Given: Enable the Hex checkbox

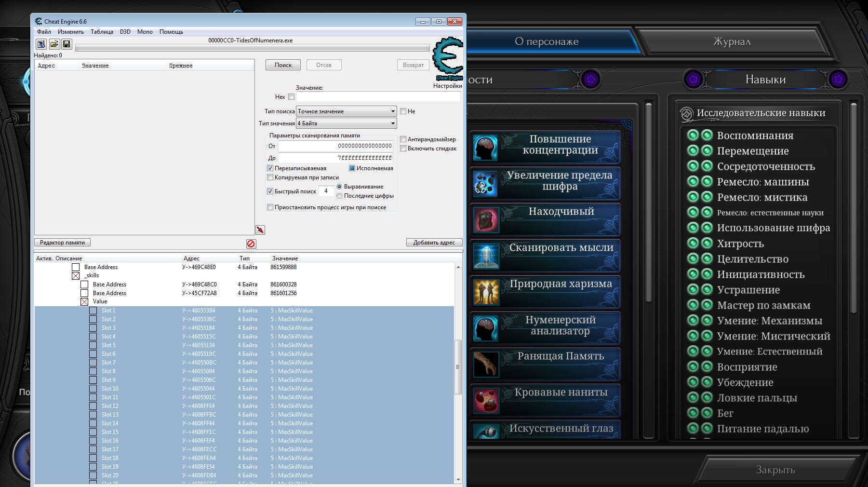Looking at the screenshot, I should click(291, 97).
